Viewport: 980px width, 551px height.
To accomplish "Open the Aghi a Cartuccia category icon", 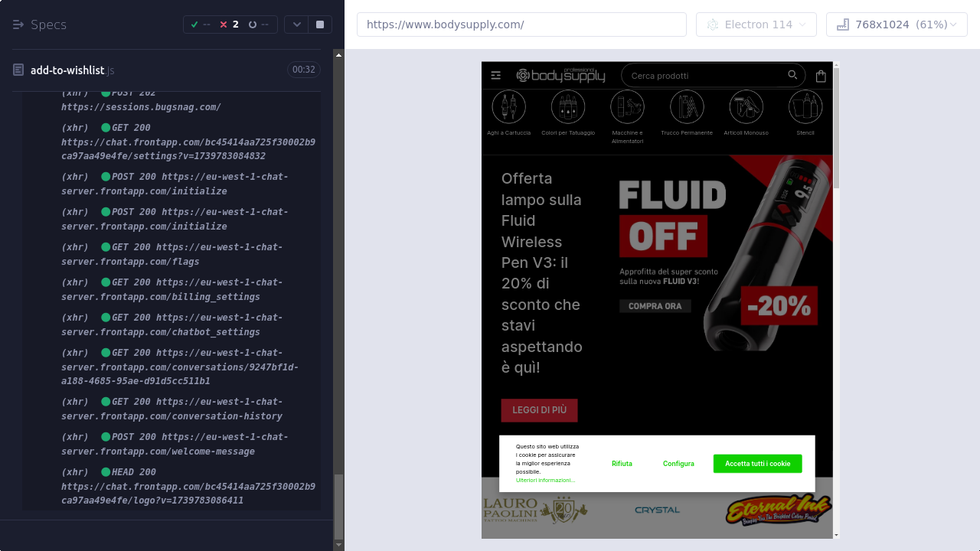I will pyautogui.click(x=508, y=107).
